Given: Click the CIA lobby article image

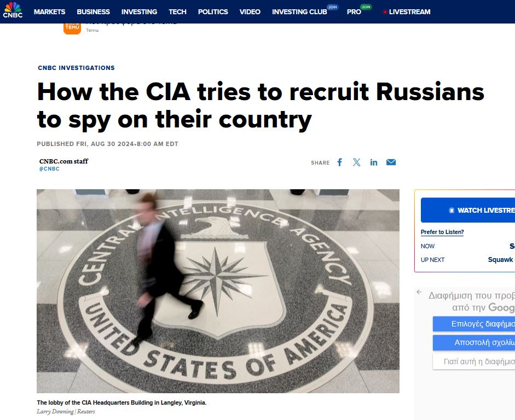Looking at the screenshot, I should [218, 291].
